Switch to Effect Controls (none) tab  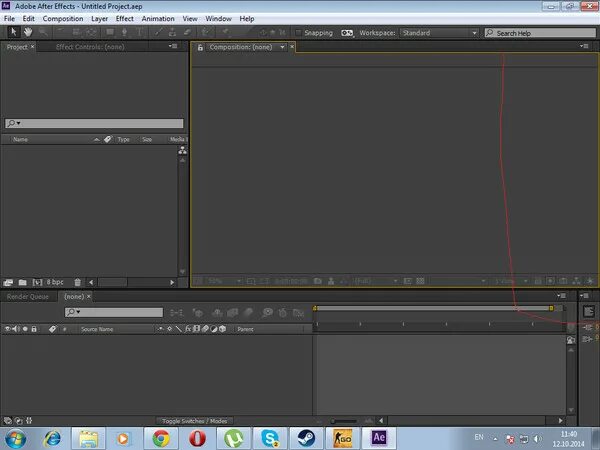90,47
